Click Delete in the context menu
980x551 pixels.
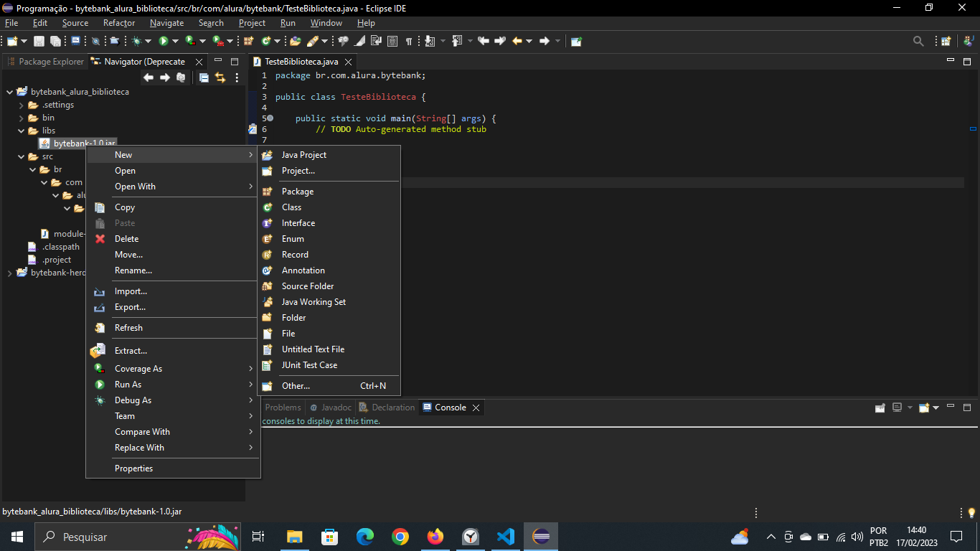coord(173,239)
